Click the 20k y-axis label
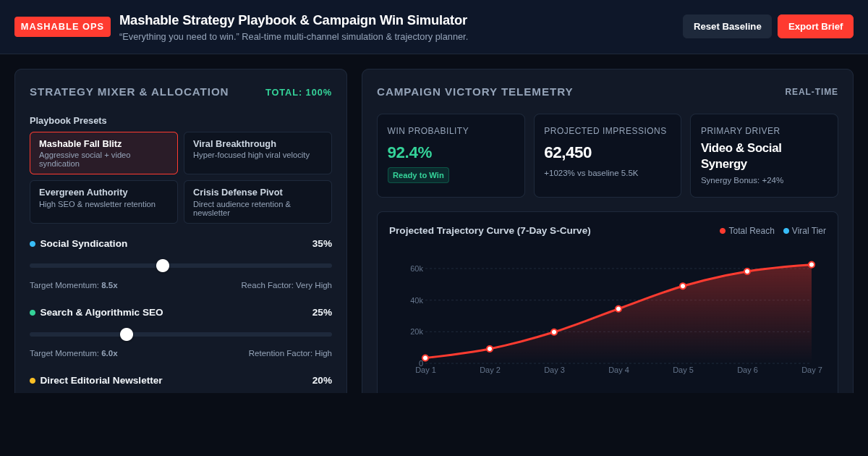 point(417,332)
